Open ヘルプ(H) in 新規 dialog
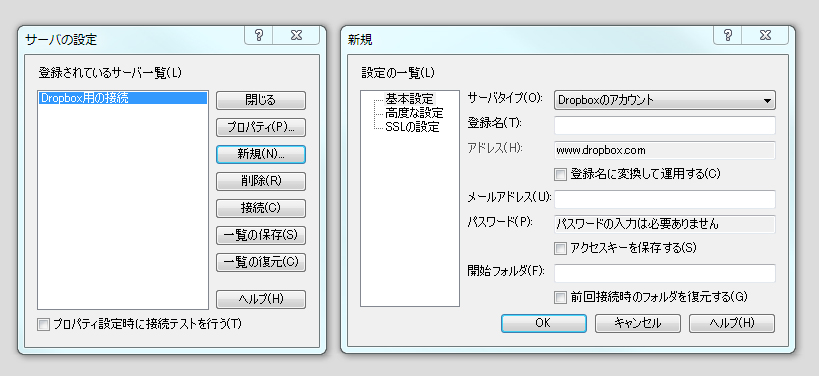 732,323
